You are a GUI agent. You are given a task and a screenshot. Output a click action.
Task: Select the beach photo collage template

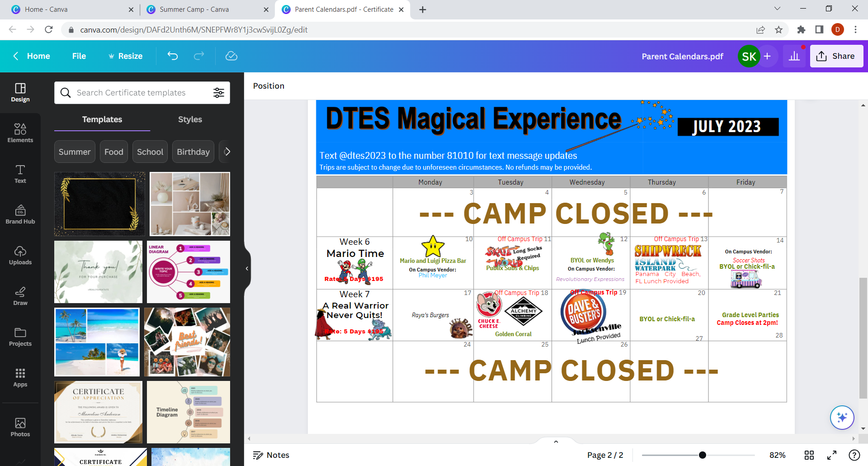97,342
